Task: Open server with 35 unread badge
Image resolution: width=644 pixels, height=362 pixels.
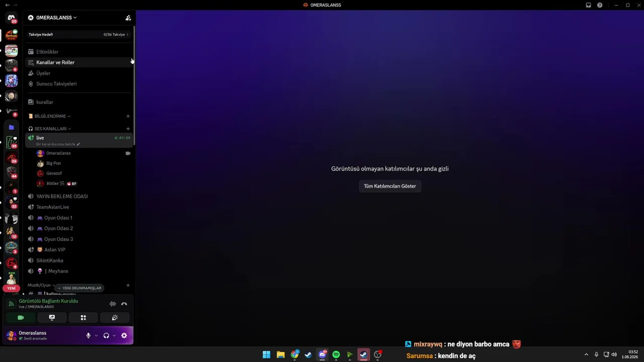Action: [x=11, y=143]
